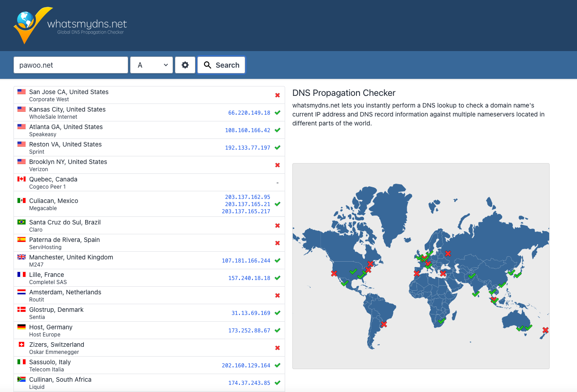Image resolution: width=577 pixels, height=392 pixels.
Task: Click the Switzerland flag beside Zizers
Action: pyautogui.click(x=22, y=345)
